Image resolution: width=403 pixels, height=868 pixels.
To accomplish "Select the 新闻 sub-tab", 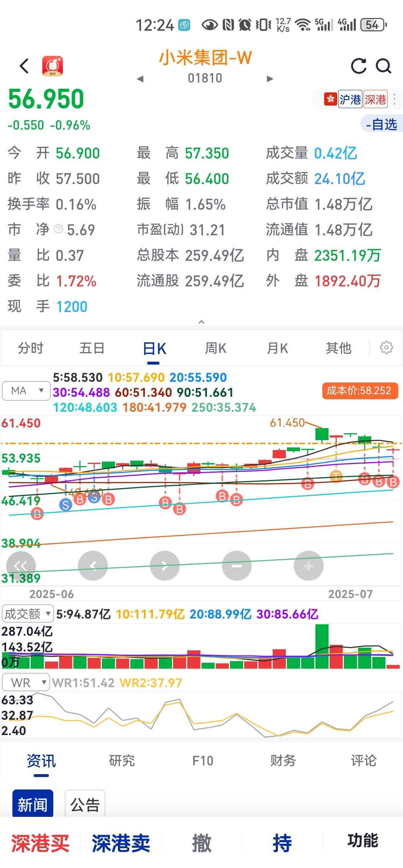I will click(x=33, y=804).
